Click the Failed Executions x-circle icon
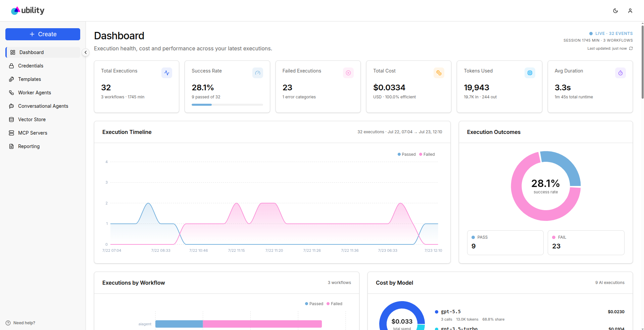This screenshot has height=330, width=644. click(348, 73)
